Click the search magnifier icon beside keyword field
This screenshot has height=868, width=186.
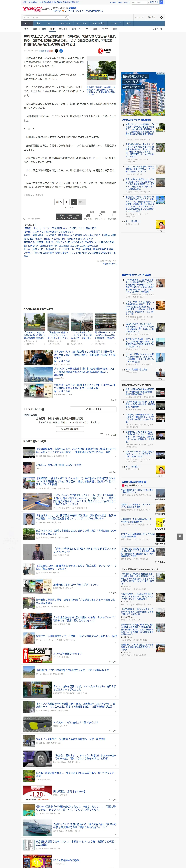coord(66,18)
